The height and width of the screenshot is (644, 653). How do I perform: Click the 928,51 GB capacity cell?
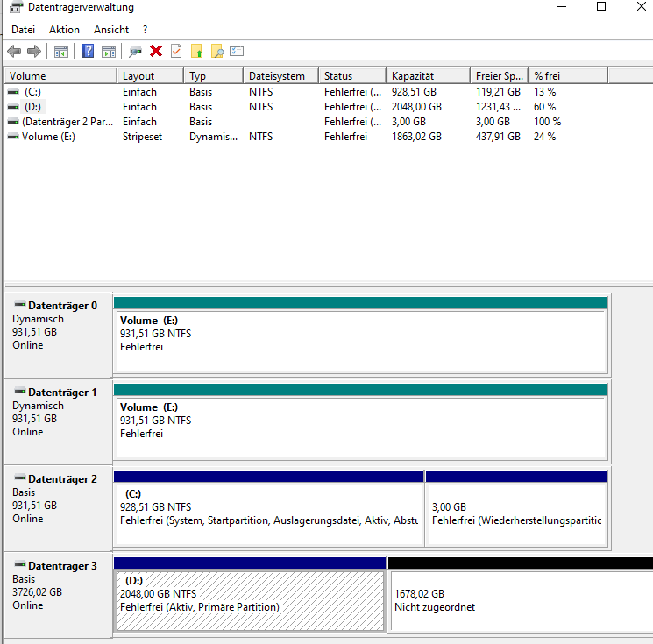[x=414, y=92]
